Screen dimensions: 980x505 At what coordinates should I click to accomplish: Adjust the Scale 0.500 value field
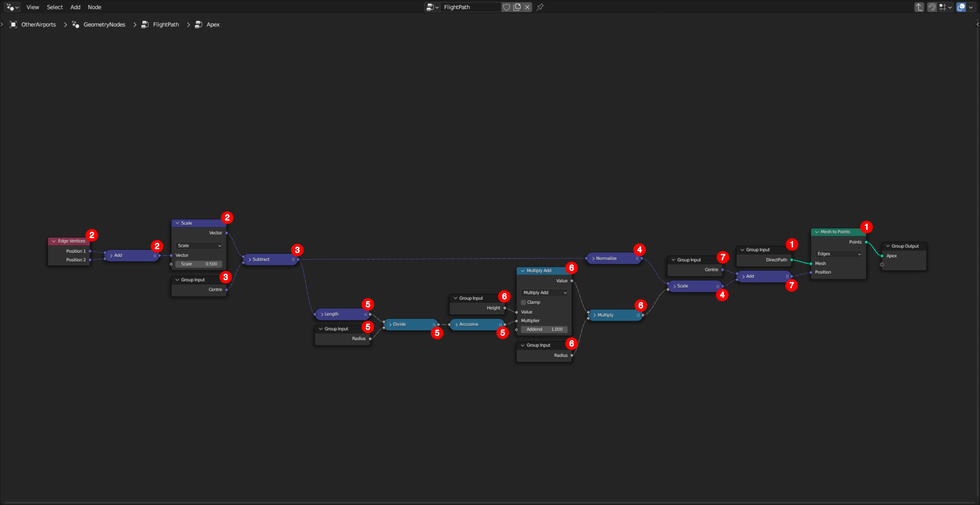tap(199, 264)
